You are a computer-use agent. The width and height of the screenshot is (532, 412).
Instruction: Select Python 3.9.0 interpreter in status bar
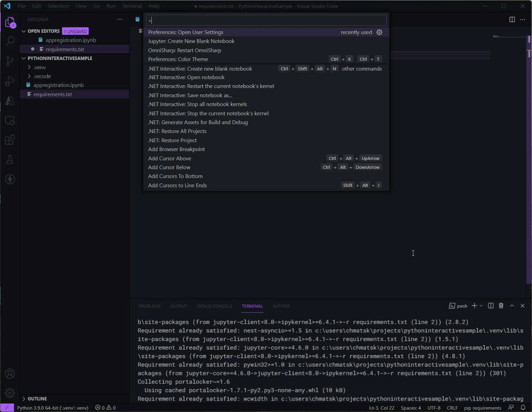click(53, 408)
